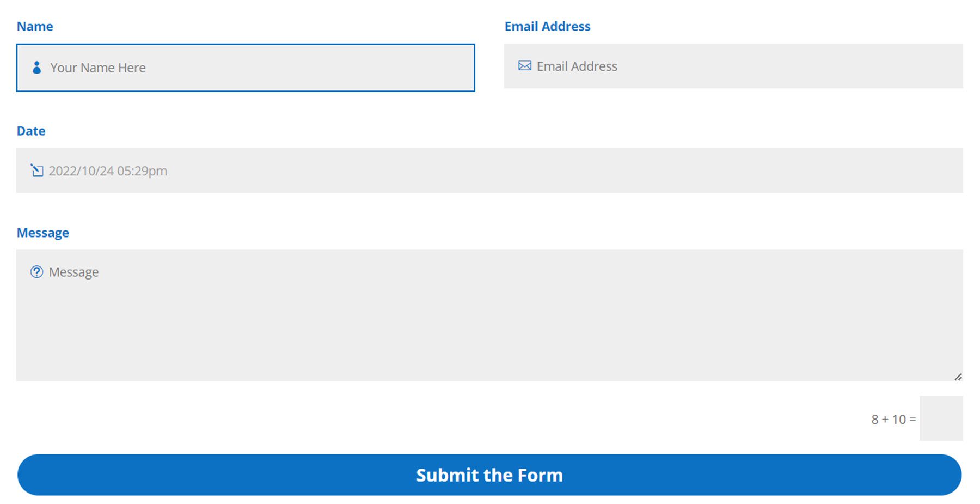Click the envelope icon beside Email Address placeholder

(x=524, y=65)
